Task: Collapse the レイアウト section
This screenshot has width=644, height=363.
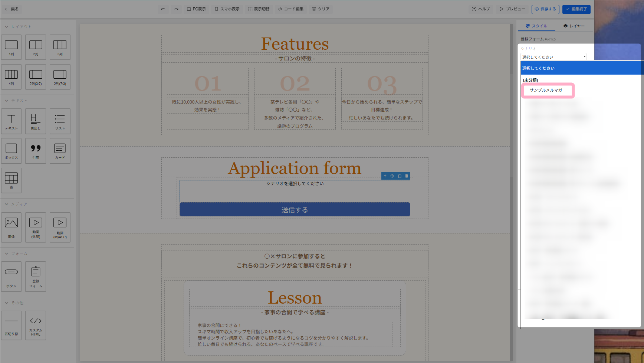Action: (x=7, y=27)
